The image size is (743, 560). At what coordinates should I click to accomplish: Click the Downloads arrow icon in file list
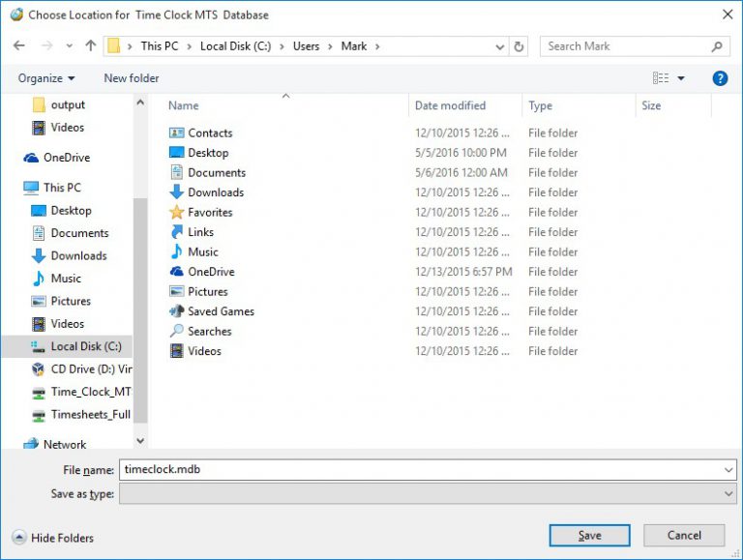point(176,192)
